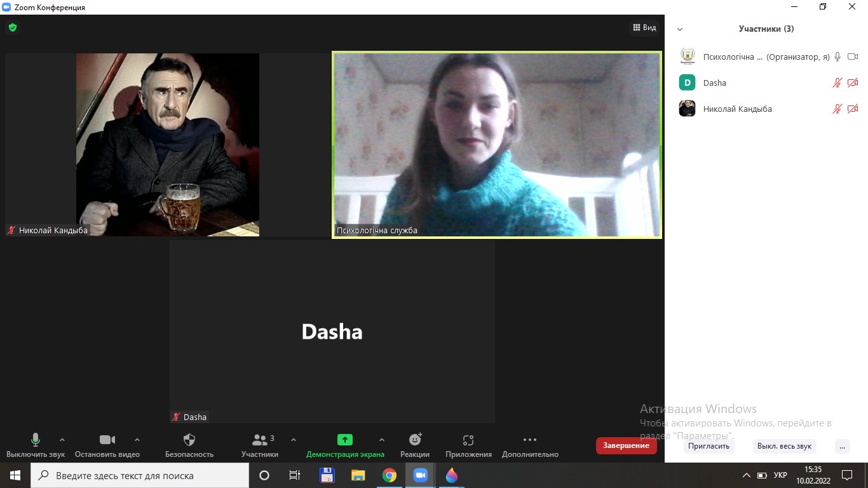Mute microphone with Выключить звук button
Screen dimensions: 868x488
pos(36,445)
